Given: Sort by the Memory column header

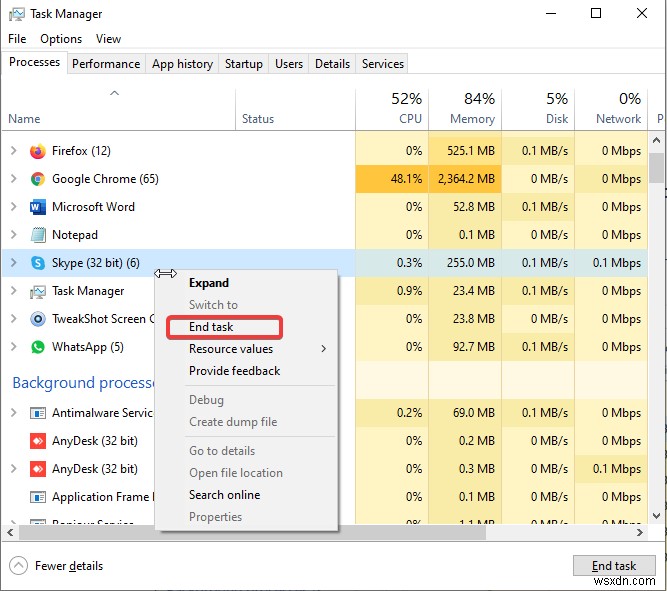Looking at the screenshot, I should (x=465, y=109).
